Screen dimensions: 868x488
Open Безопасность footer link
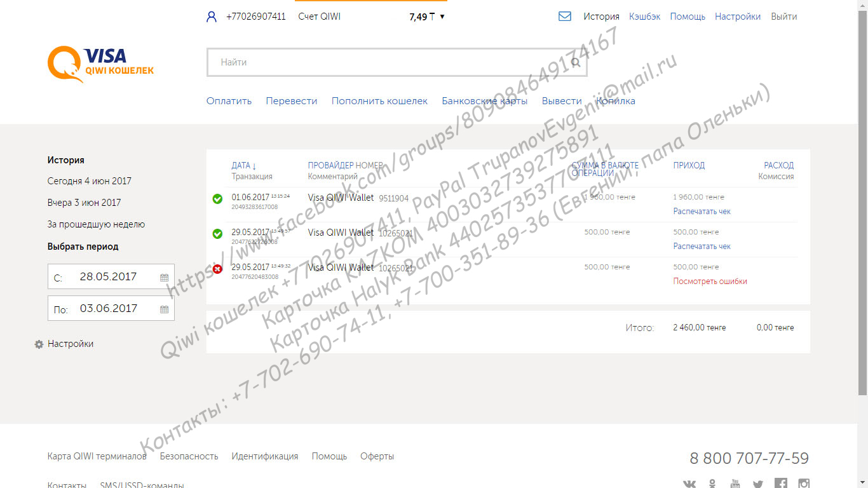point(189,456)
